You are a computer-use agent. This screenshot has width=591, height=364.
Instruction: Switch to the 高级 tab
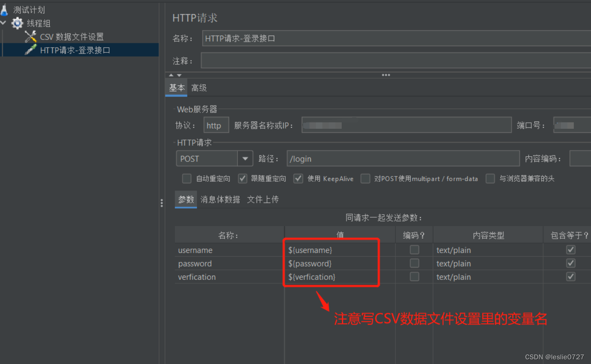[199, 87]
